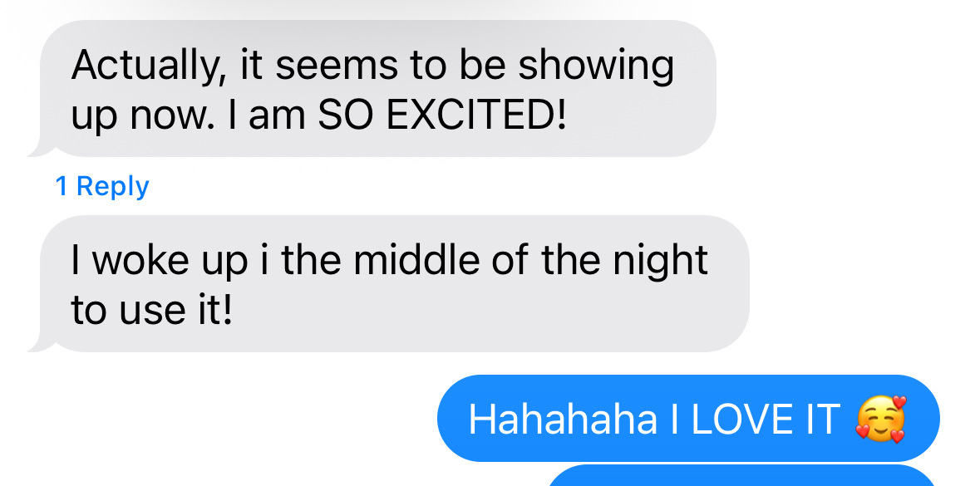Screen dimensions: 980x486
Task: Click the word "night" in second message
Action: 660,262
